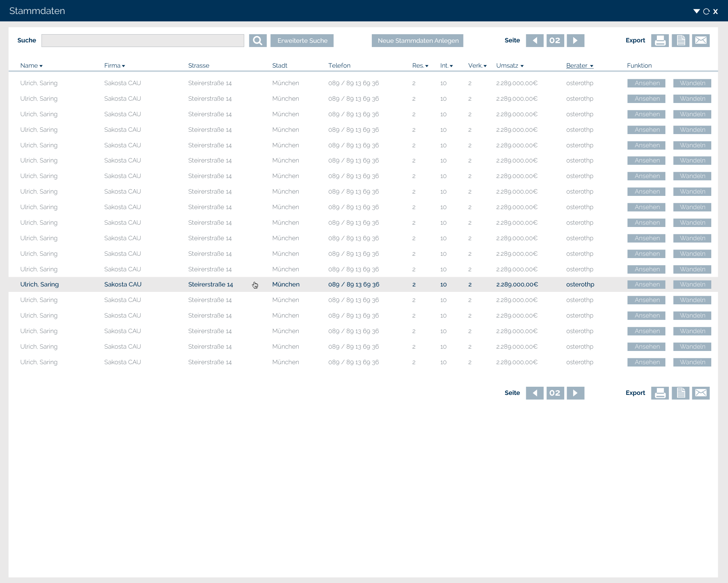Sort table by Umsatz column
The height and width of the screenshot is (583, 728).
coord(509,66)
